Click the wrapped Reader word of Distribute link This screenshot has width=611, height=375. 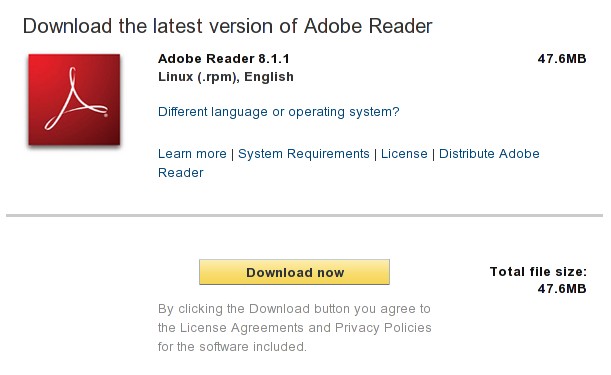(181, 173)
